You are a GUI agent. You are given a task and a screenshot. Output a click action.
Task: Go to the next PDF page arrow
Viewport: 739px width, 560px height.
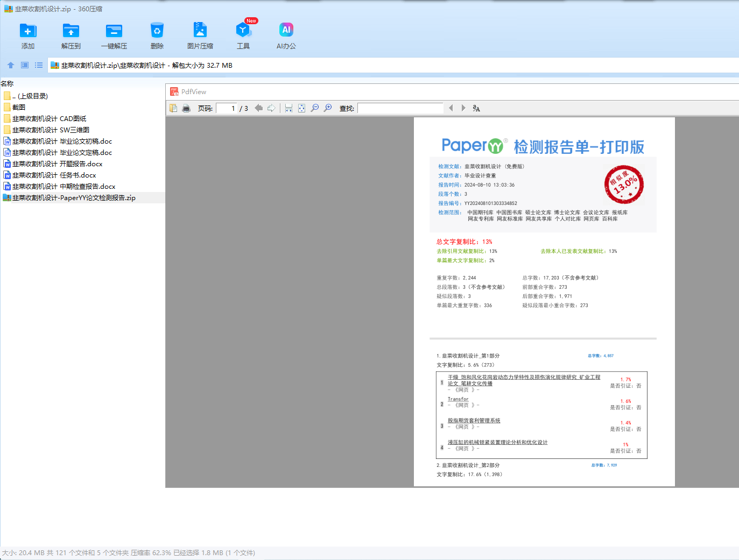(271, 108)
